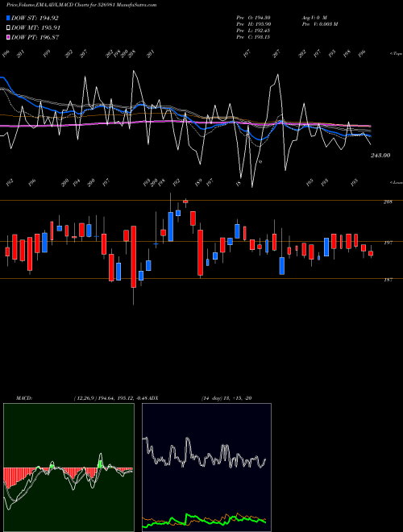Click the 197 price level label
Image resolution: width=403 pixels, height=532 pixels.
pyautogui.click(x=388, y=243)
